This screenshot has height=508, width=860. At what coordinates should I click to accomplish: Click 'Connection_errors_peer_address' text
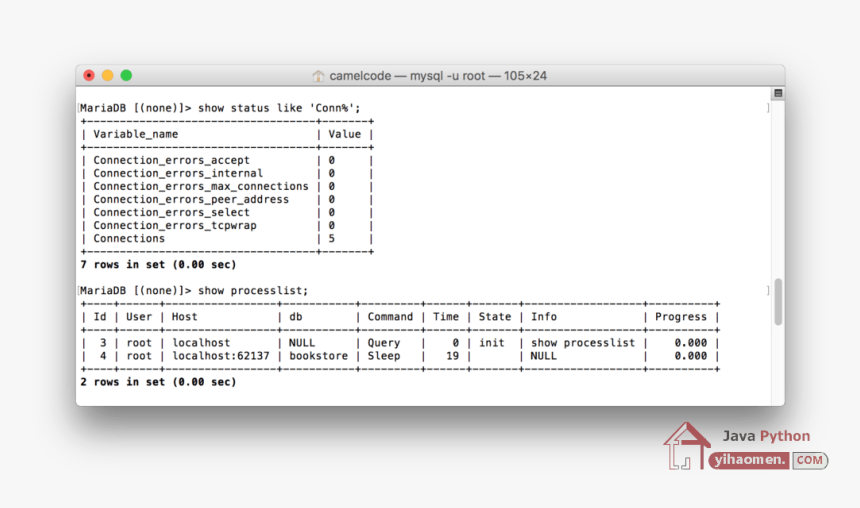[x=191, y=200]
